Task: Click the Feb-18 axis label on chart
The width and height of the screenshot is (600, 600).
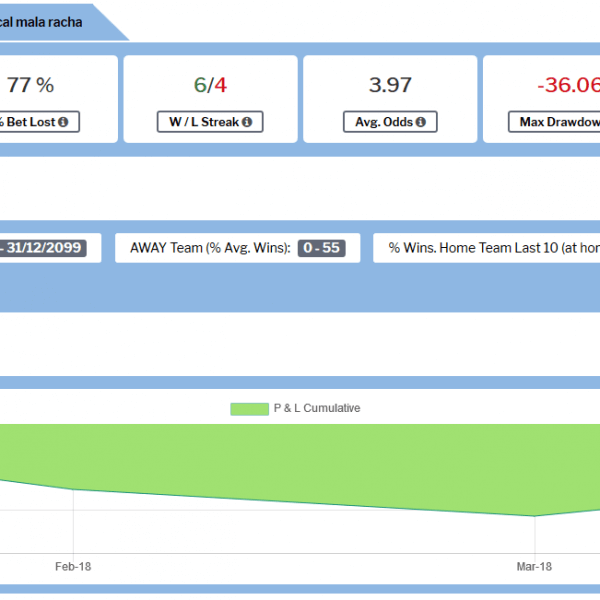Action: (73, 566)
